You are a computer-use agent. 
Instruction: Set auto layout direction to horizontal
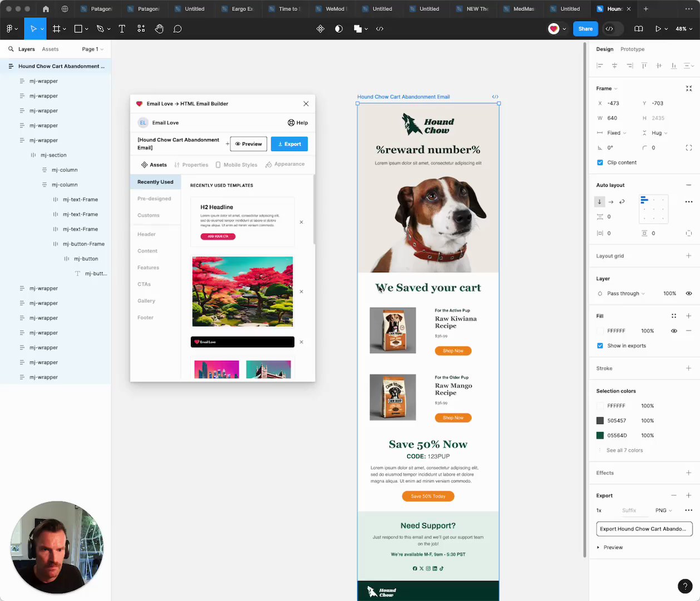(610, 201)
